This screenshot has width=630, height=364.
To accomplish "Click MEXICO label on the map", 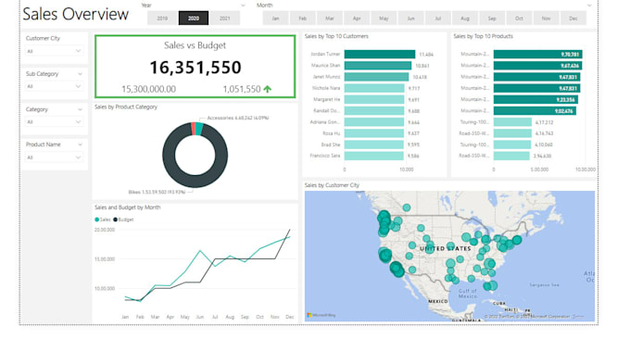I will (438, 301).
